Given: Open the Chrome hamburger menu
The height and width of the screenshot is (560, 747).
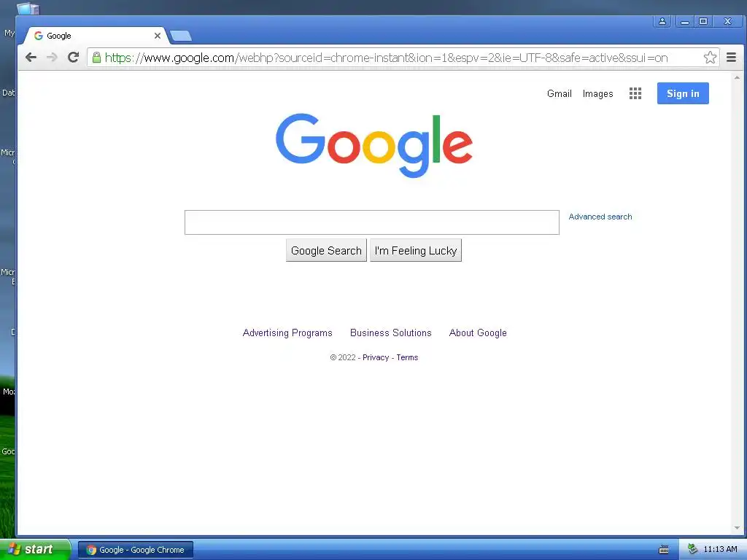Looking at the screenshot, I should coord(731,58).
